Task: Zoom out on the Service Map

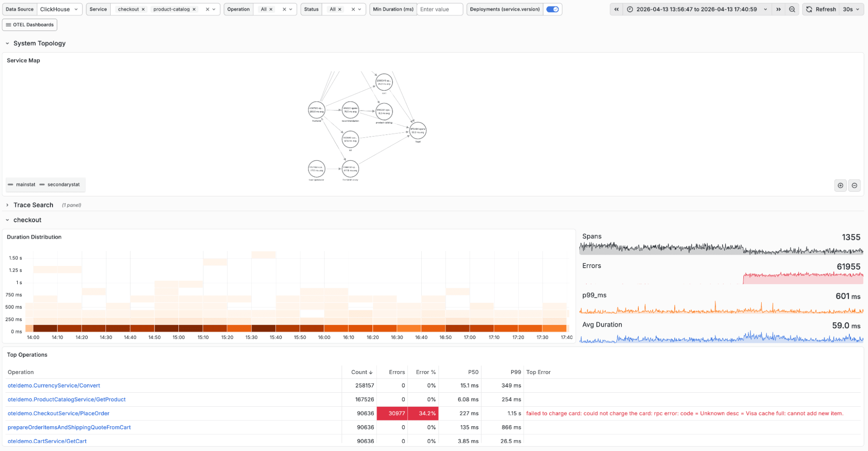Action: click(854, 186)
